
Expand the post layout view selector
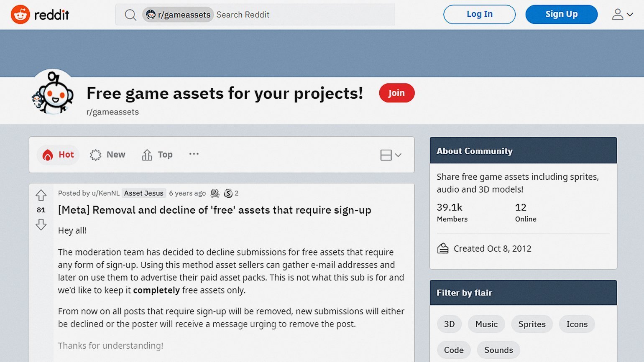tap(391, 155)
